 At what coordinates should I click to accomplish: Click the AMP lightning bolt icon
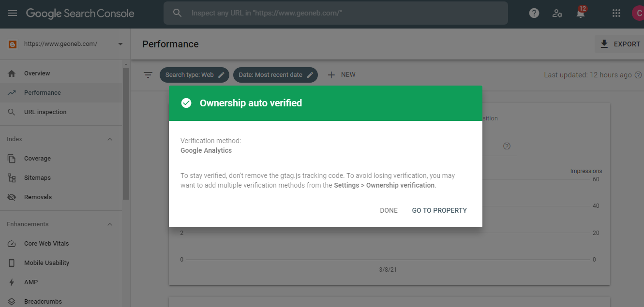pyautogui.click(x=12, y=282)
